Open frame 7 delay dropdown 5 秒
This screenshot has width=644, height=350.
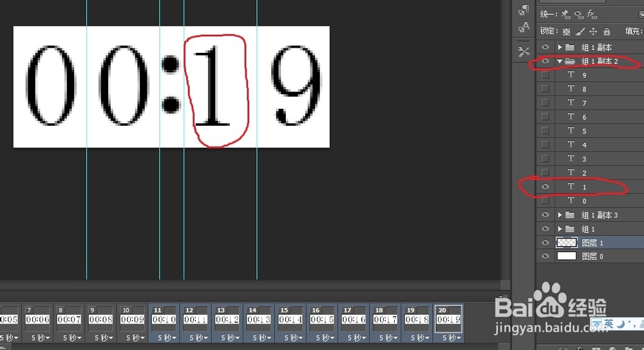pos(41,338)
